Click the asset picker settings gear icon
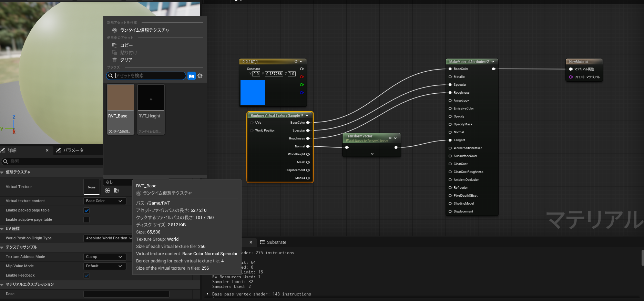 point(200,76)
